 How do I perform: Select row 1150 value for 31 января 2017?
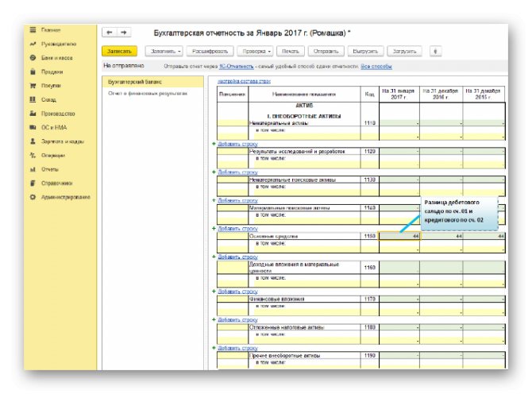[x=399, y=236]
